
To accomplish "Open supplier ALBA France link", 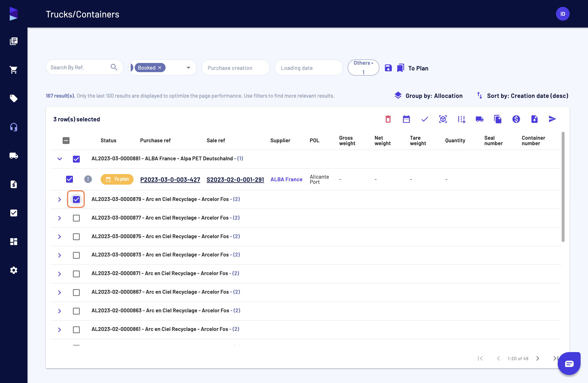I will (x=286, y=179).
